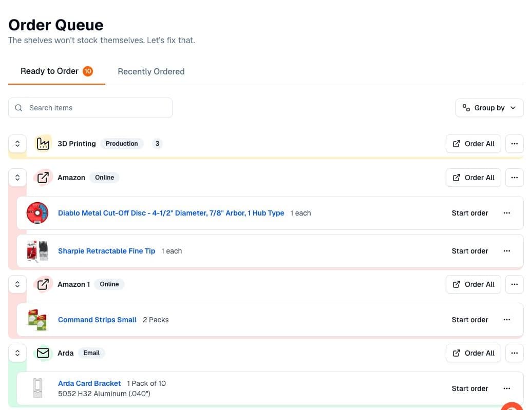Order all Amazon 1 items
The height and width of the screenshot is (410, 532).
(473, 284)
